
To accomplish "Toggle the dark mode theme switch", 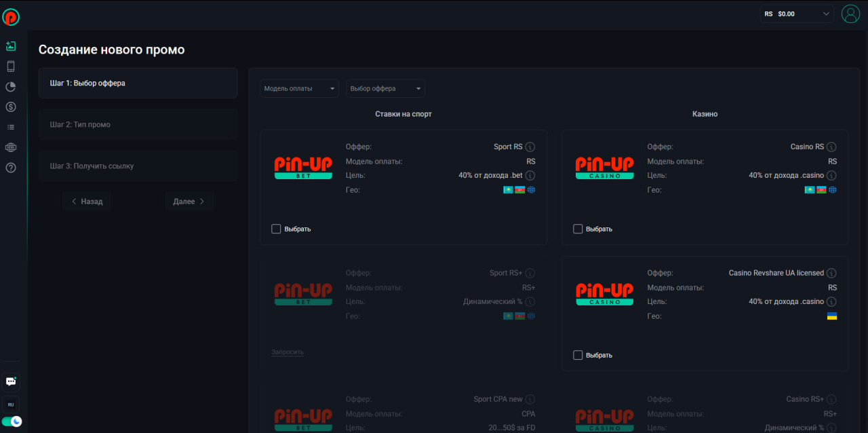I will 12,421.
